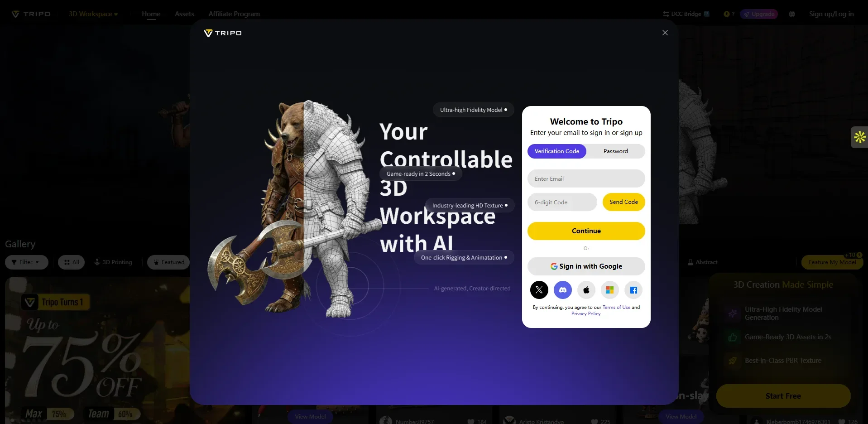The height and width of the screenshot is (424, 868).
Task: Select the Featured gallery category
Action: click(168, 262)
